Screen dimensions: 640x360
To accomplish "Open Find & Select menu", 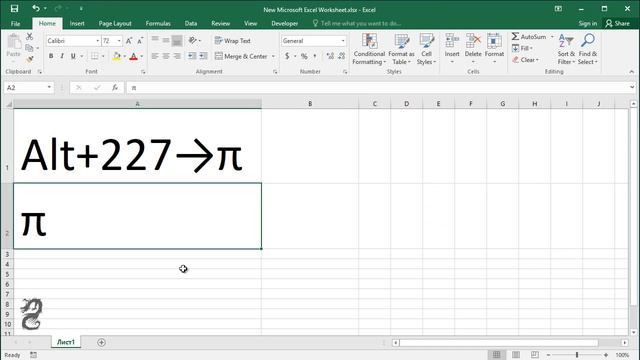I will pos(588,49).
